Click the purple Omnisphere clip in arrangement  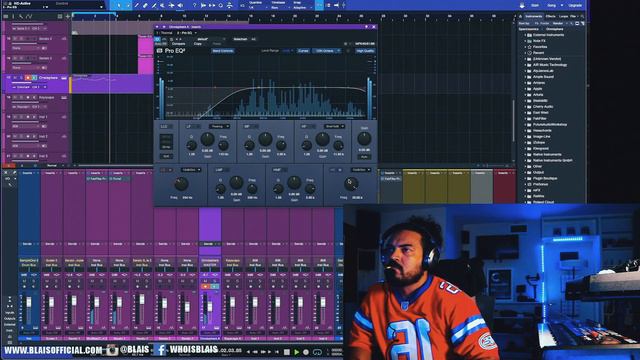112,84
